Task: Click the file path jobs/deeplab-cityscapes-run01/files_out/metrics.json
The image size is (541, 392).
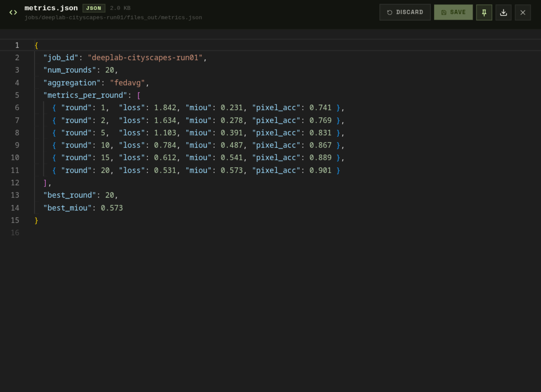Action: pos(113,18)
